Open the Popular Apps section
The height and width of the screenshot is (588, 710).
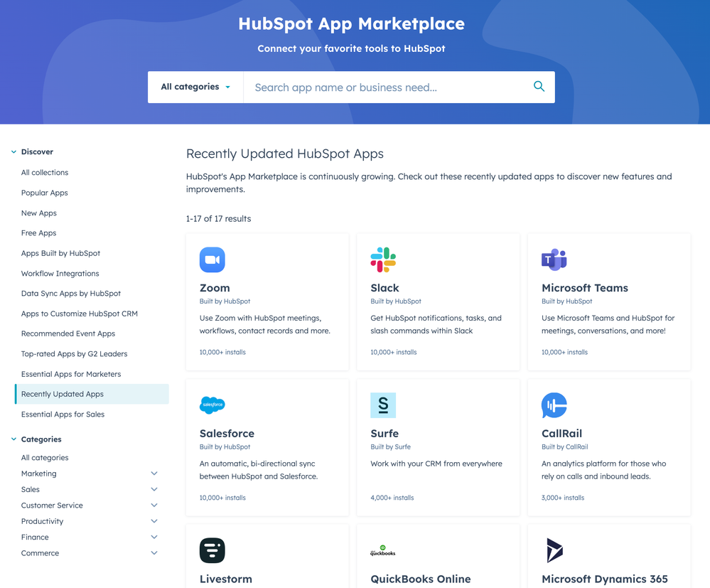(44, 192)
